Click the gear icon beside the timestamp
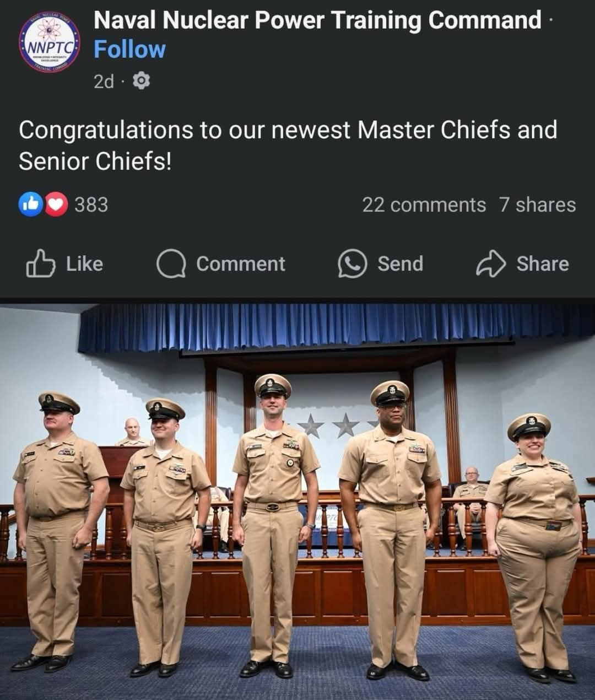 click(x=142, y=81)
